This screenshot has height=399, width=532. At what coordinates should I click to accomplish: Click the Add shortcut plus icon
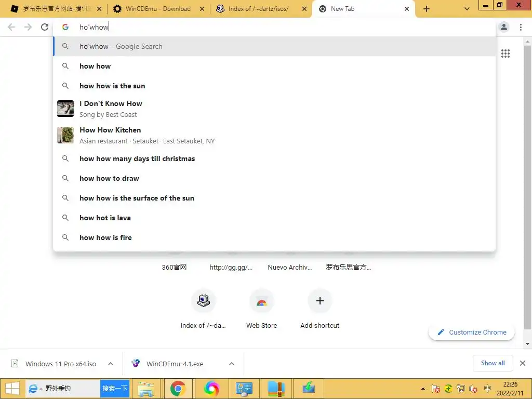pos(320,301)
